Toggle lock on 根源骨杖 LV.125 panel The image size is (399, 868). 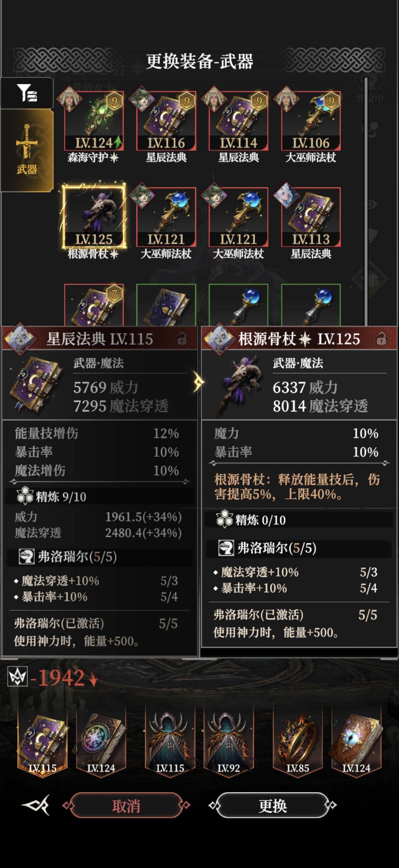[x=381, y=339]
